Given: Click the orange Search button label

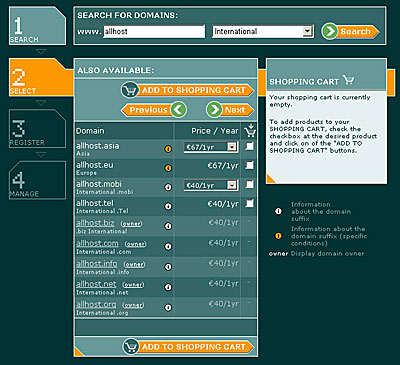Looking at the screenshot, I should [x=355, y=31].
